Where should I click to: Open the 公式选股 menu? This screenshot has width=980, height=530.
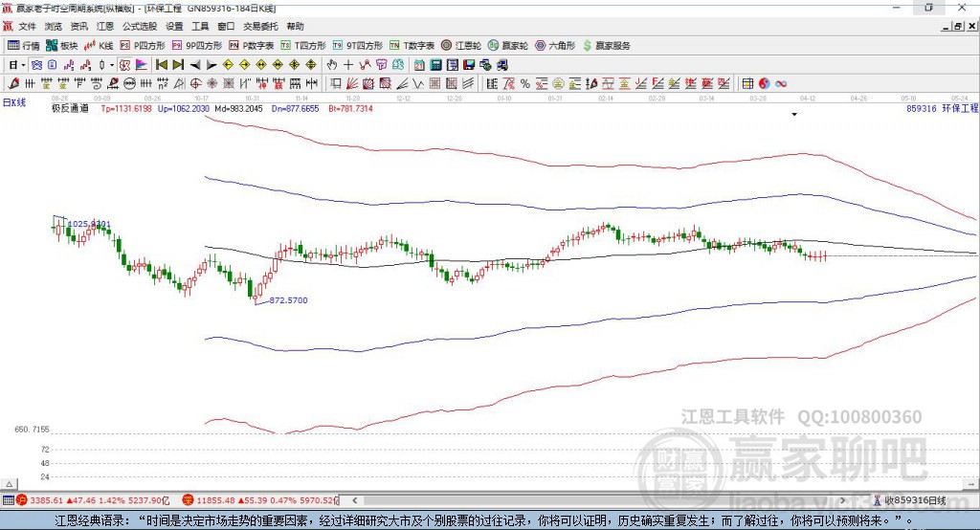[x=140, y=26]
